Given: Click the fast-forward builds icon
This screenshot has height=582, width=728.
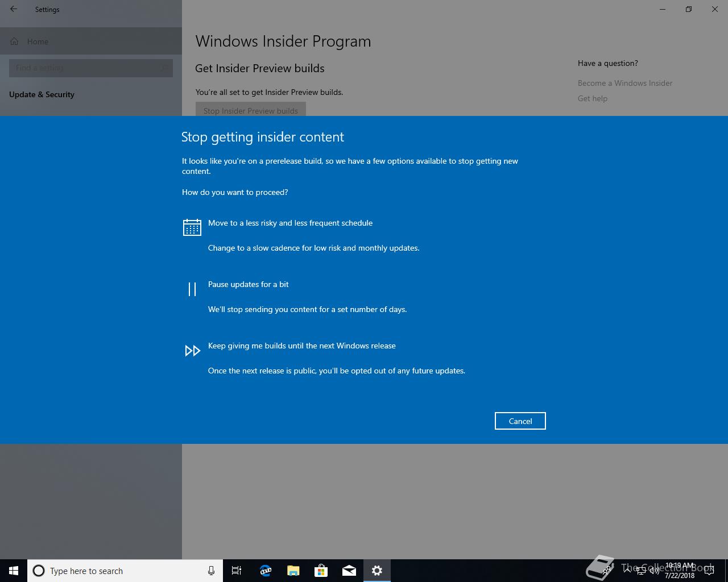Looking at the screenshot, I should click(x=192, y=351).
